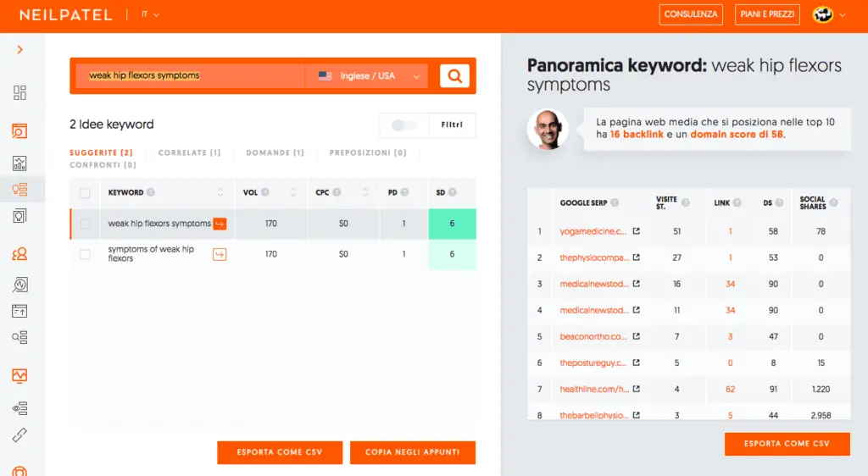Image resolution: width=868 pixels, height=476 pixels.
Task: Toggle the Filtri switch
Action: [404, 125]
